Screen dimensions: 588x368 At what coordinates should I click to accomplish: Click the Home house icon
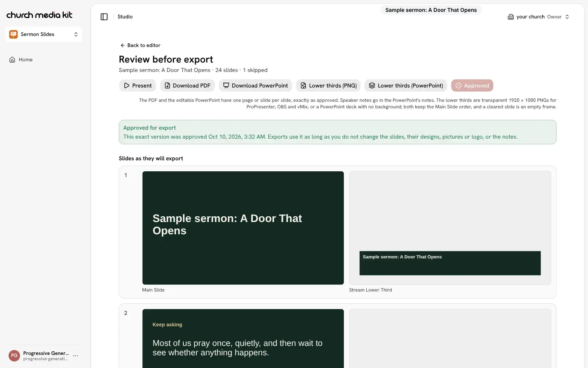12,60
